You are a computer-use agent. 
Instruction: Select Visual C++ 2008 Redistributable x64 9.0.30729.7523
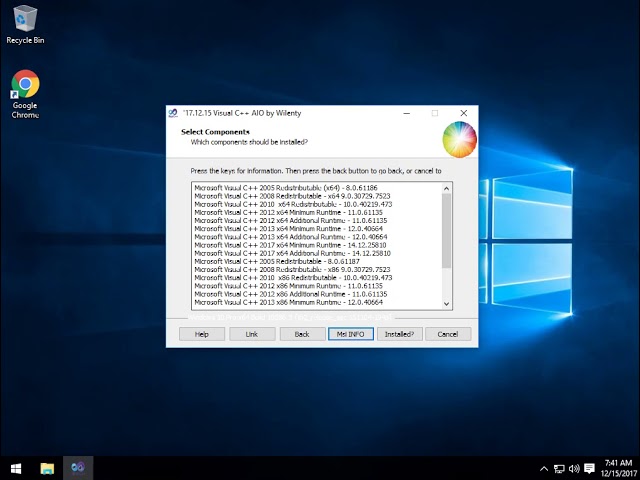point(292,196)
